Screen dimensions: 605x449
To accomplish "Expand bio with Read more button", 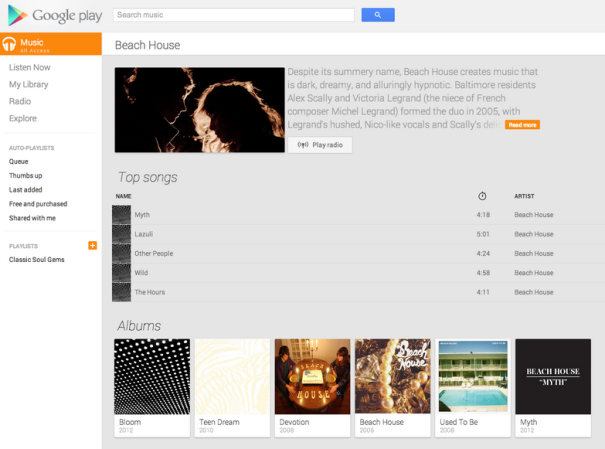I will (522, 125).
